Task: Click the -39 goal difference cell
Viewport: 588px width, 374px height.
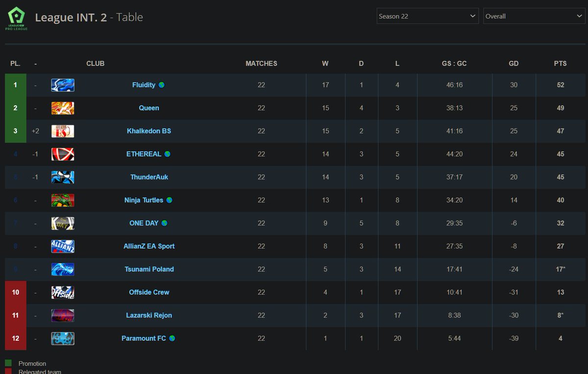Action: pyautogui.click(x=514, y=338)
